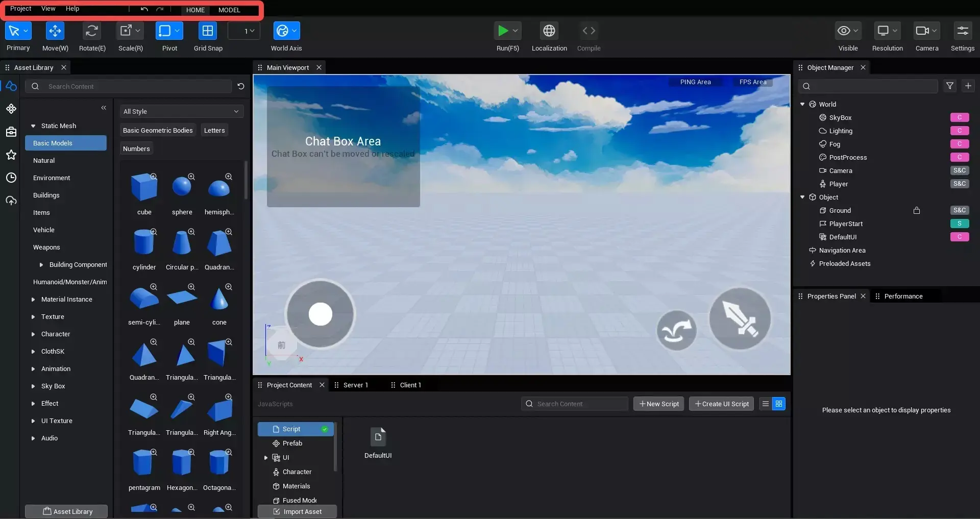Toggle the lock on the Ground object
Image resolution: width=980 pixels, height=519 pixels.
click(x=917, y=210)
